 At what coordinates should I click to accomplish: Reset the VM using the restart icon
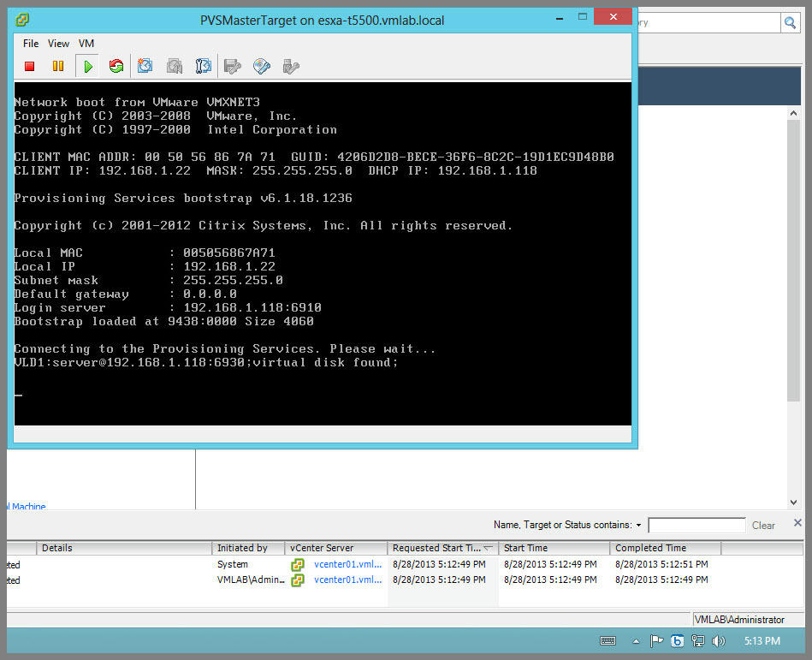(x=116, y=66)
